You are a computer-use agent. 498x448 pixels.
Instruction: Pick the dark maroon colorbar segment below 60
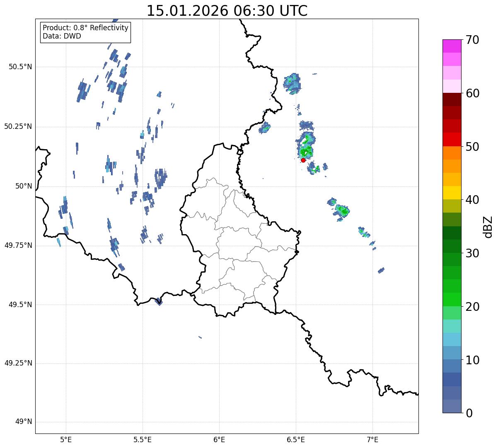point(452,99)
